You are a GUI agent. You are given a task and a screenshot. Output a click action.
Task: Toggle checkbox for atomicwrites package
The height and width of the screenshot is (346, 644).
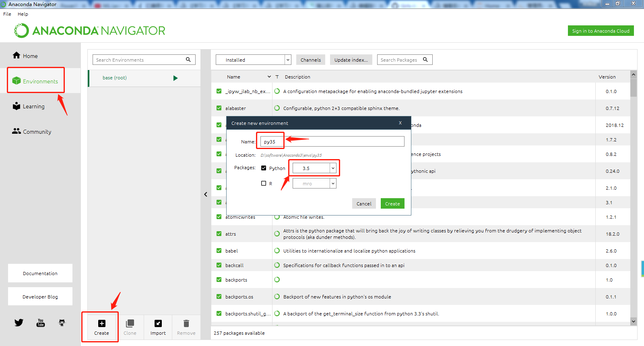pyautogui.click(x=219, y=217)
